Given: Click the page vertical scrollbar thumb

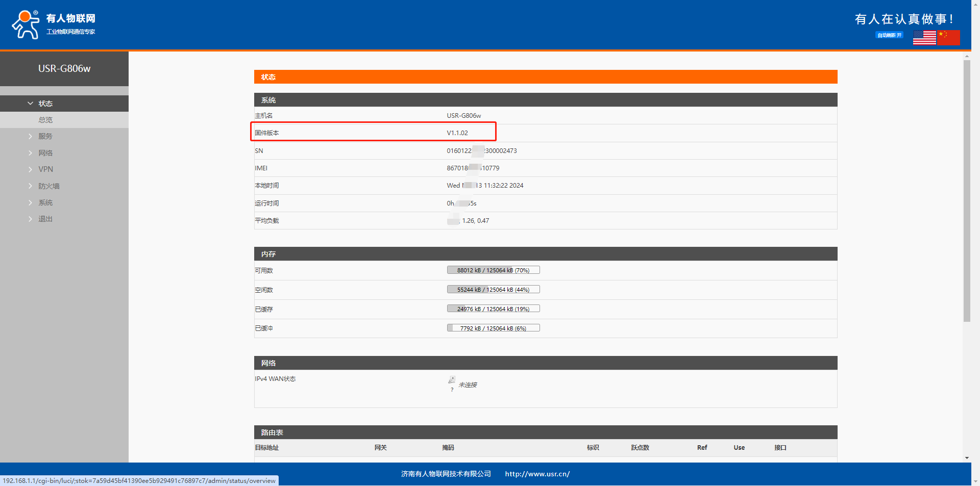Looking at the screenshot, I should coord(967,191).
